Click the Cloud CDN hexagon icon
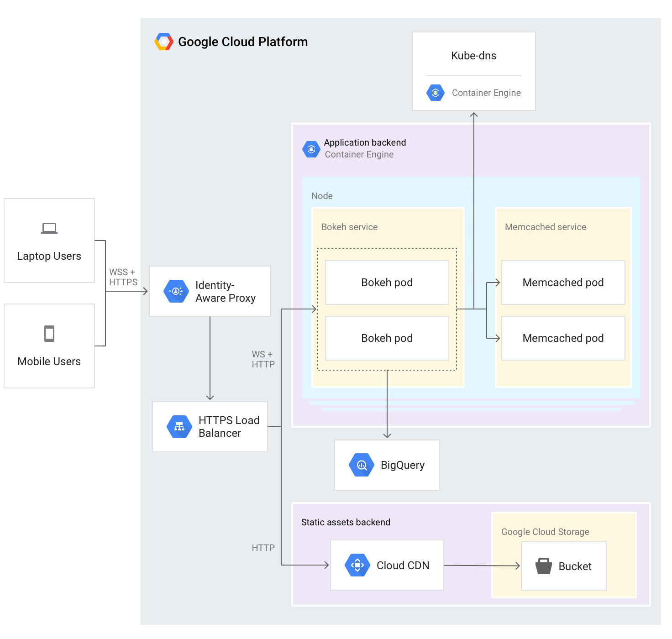 tap(358, 565)
